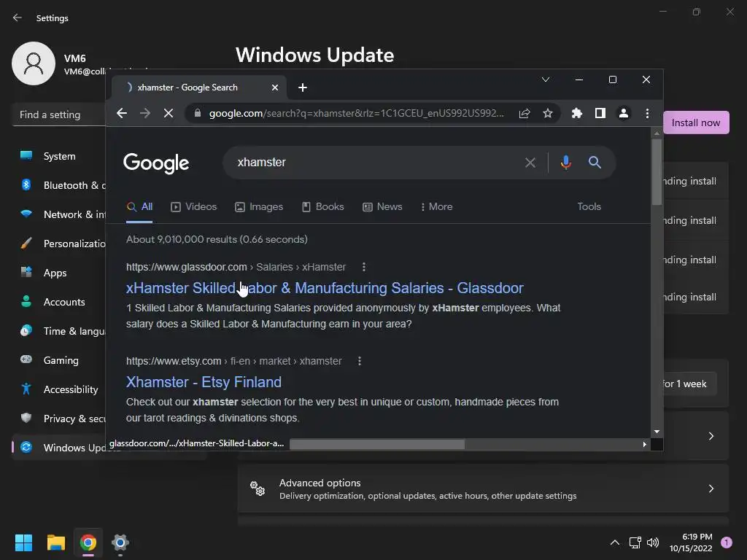This screenshot has width=747, height=560.
Task: Click Chrome horizontal scrollbar thumb
Action: (x=377, y=444)
